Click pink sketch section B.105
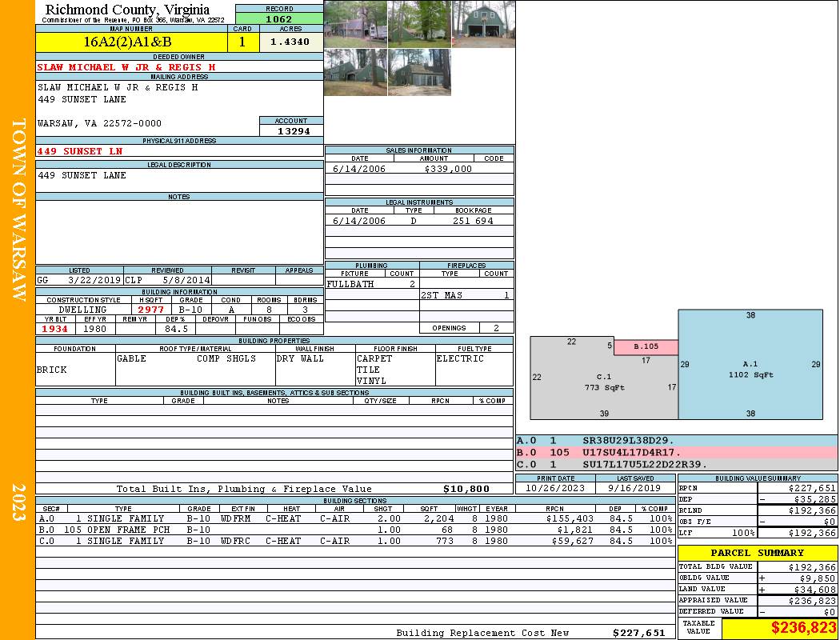 point(646,346)
